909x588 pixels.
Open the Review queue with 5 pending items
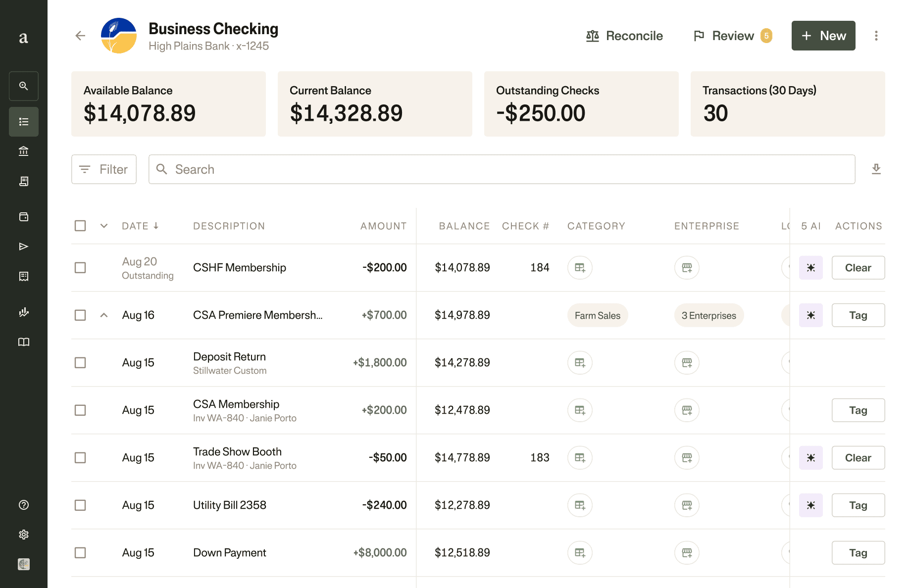(x=732, y=36)
